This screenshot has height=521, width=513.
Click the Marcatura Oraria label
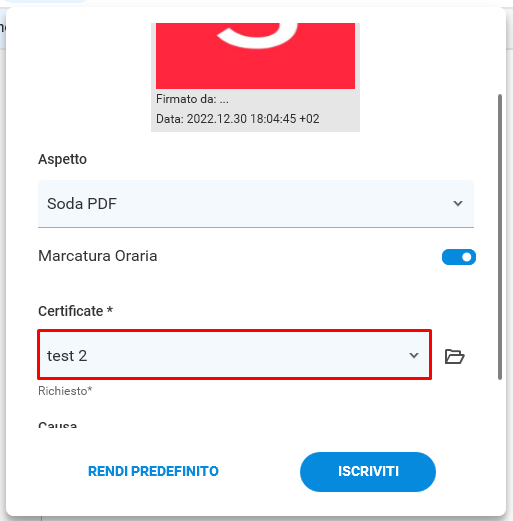coord(97,256)
